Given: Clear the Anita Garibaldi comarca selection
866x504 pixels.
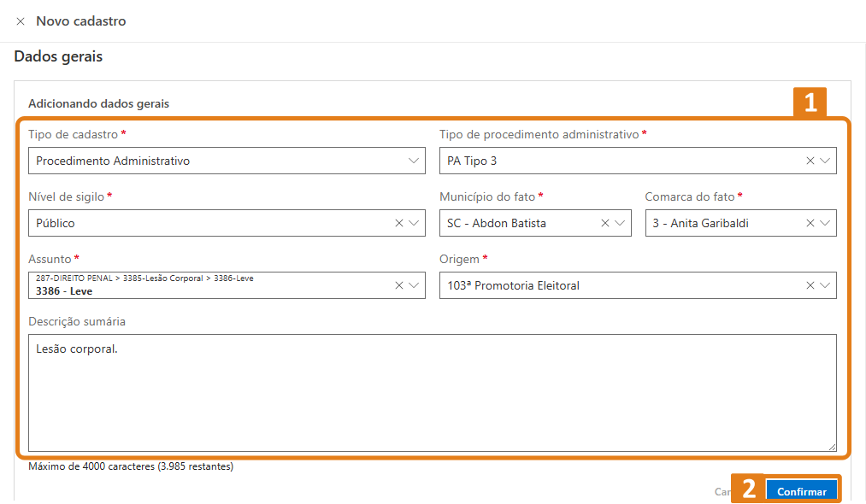Looking at the screenshot, I should coord(810,223).
